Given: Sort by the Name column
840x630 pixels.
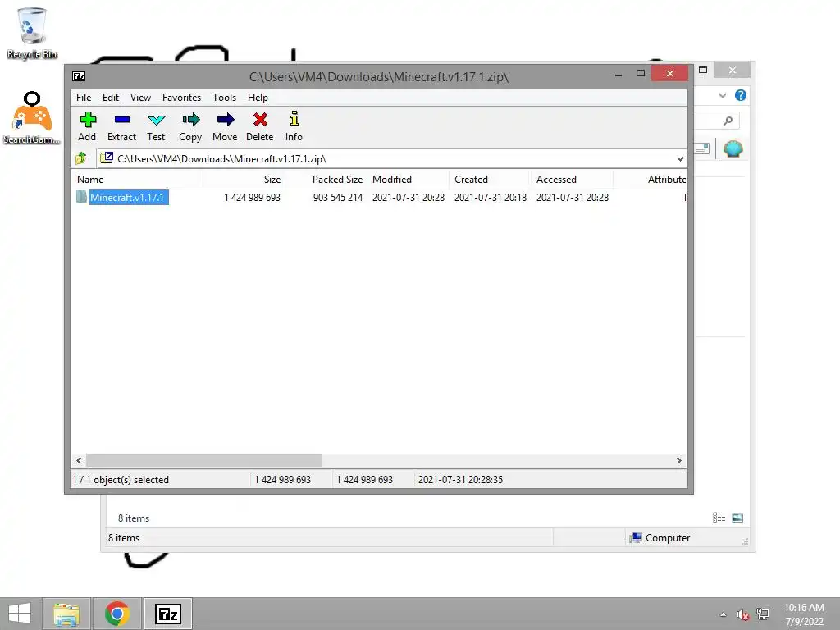Looking at the screenshot, I should pos(137,180).
